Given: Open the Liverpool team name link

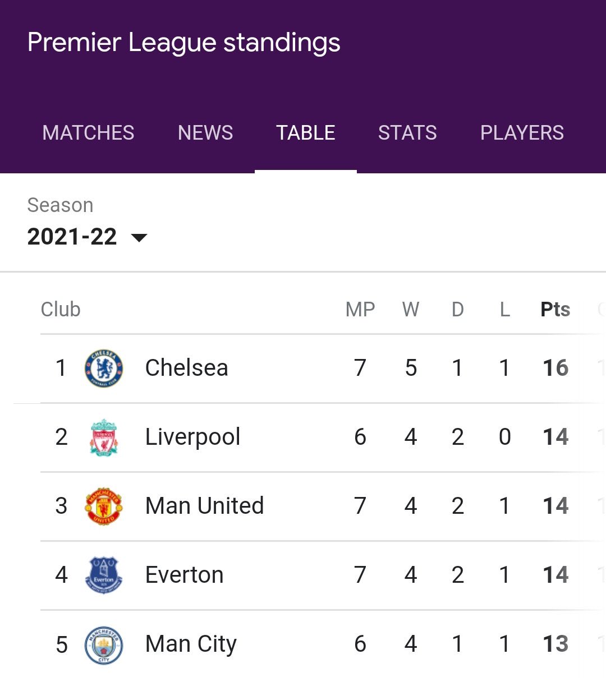Looking at the screenshot, I should click(192, 437).
